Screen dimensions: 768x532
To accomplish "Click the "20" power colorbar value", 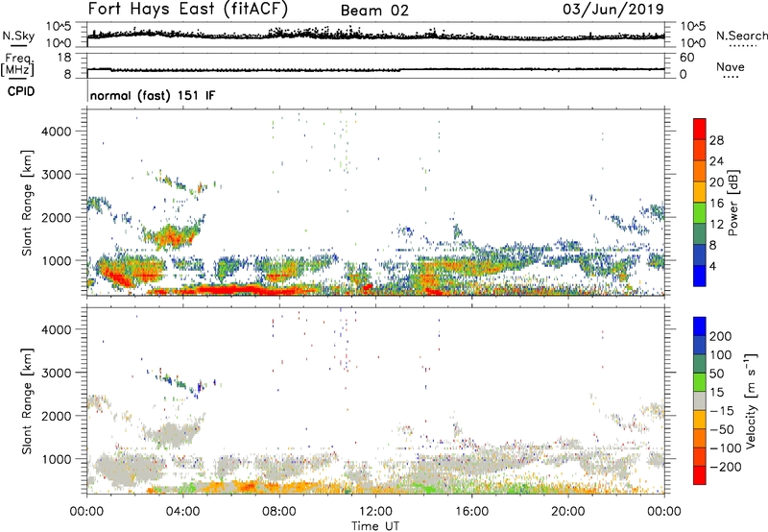I will tap(716, 182).
